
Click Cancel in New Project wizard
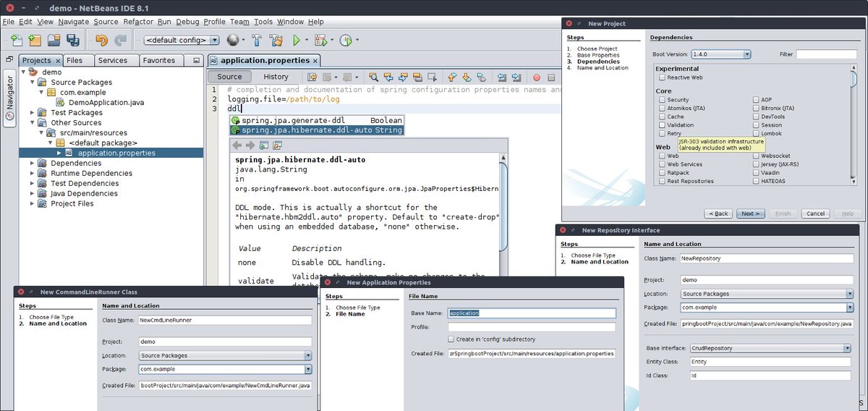[816, 213]
